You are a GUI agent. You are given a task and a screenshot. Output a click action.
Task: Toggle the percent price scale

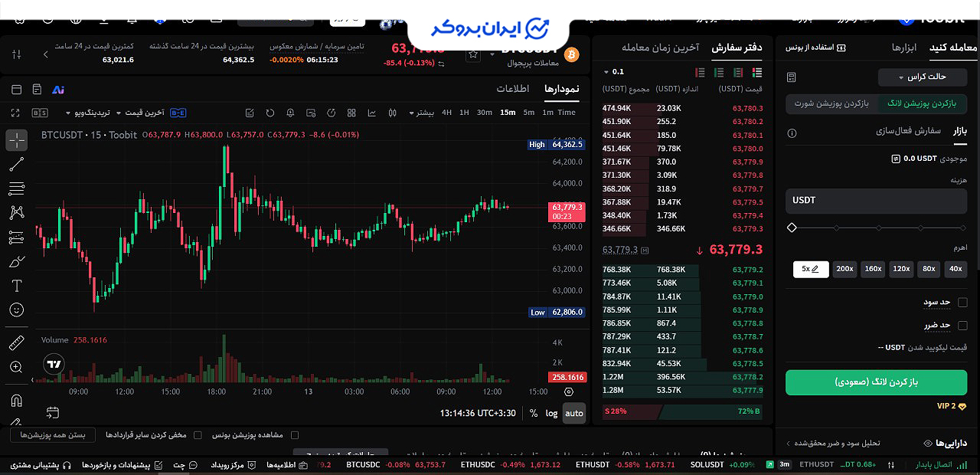534,413
